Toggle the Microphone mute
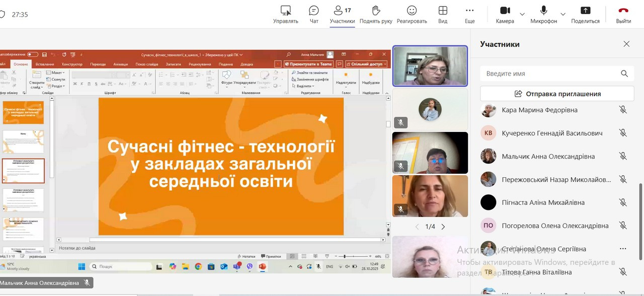 [543, 11]
